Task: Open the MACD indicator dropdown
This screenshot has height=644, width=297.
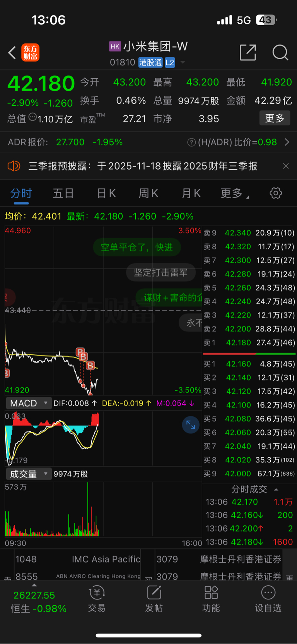Action: (29, 403)
